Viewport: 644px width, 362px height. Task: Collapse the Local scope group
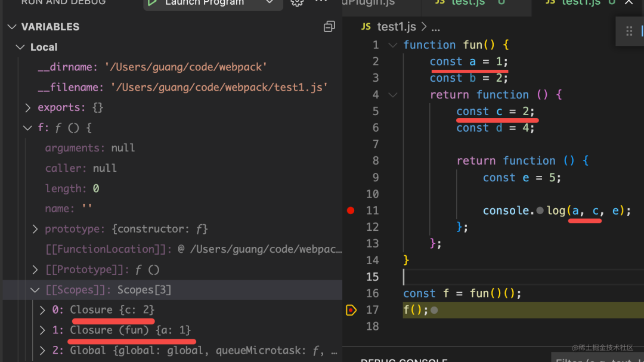tap(20, 47)
